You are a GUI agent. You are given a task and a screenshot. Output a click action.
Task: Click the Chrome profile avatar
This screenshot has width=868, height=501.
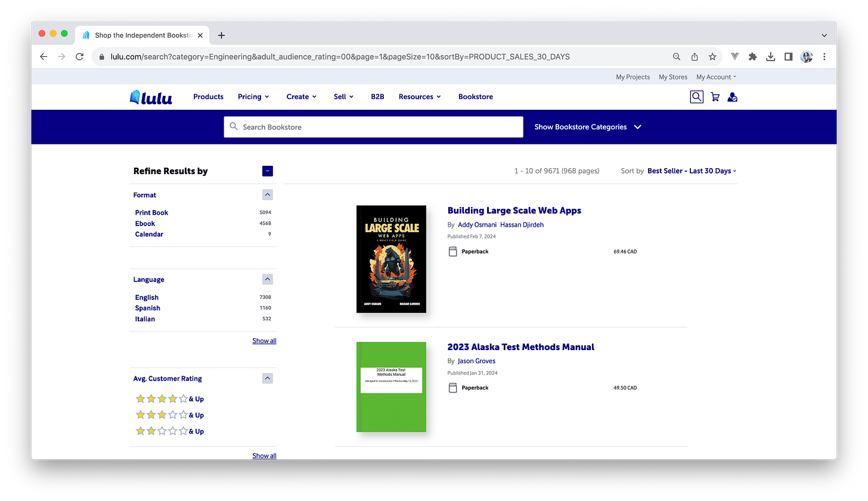coord(807,57)
